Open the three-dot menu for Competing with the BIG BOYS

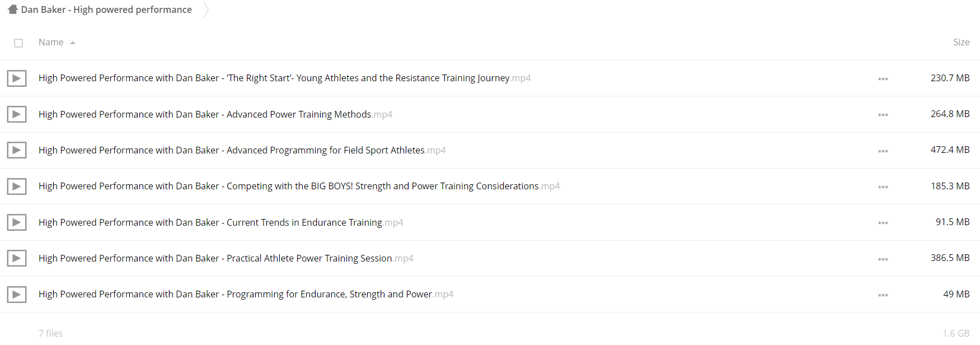(x=883, y=187)
